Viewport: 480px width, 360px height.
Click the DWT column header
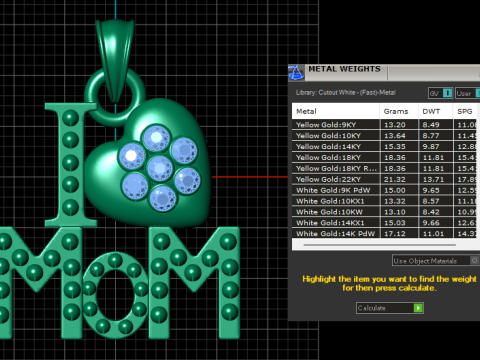click(436, 111)
